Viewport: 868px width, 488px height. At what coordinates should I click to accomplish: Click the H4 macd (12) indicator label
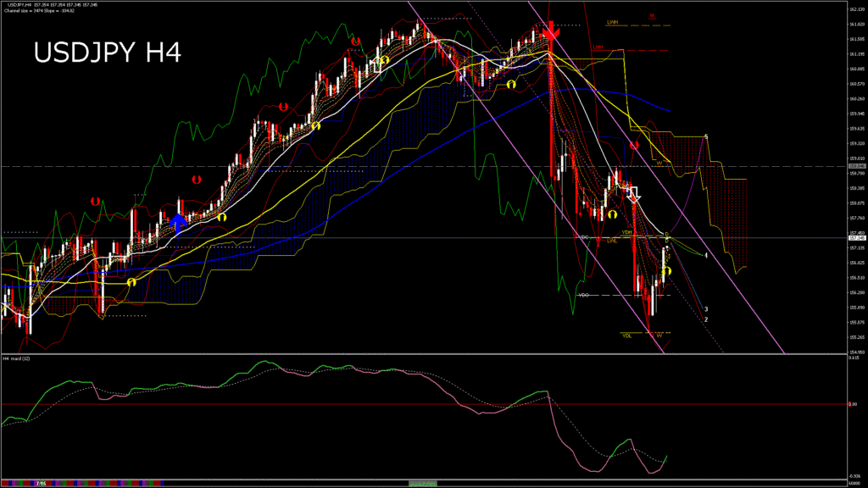point(18,358)
